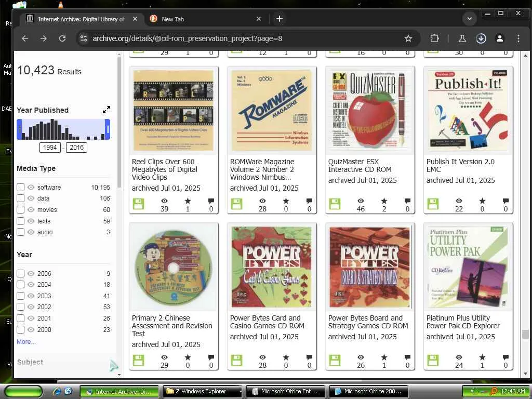Click software floppy icon on Platinum Plus card

pos(433,361)
